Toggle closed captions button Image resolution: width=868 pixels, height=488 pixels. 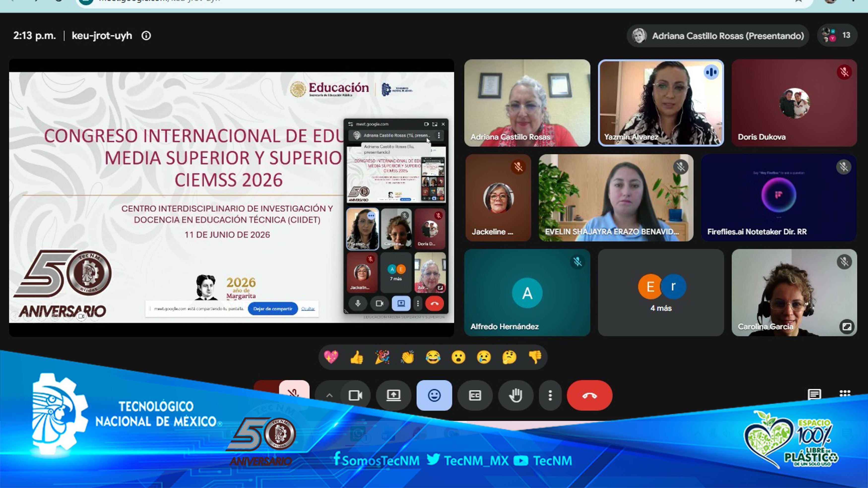click(475, 396)
